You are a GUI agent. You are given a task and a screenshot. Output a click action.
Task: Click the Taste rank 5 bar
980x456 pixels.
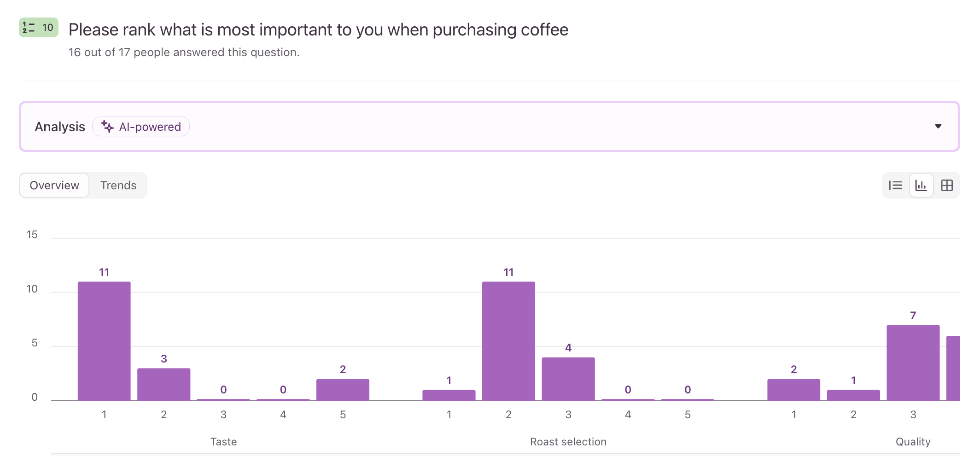pos(343,390)
